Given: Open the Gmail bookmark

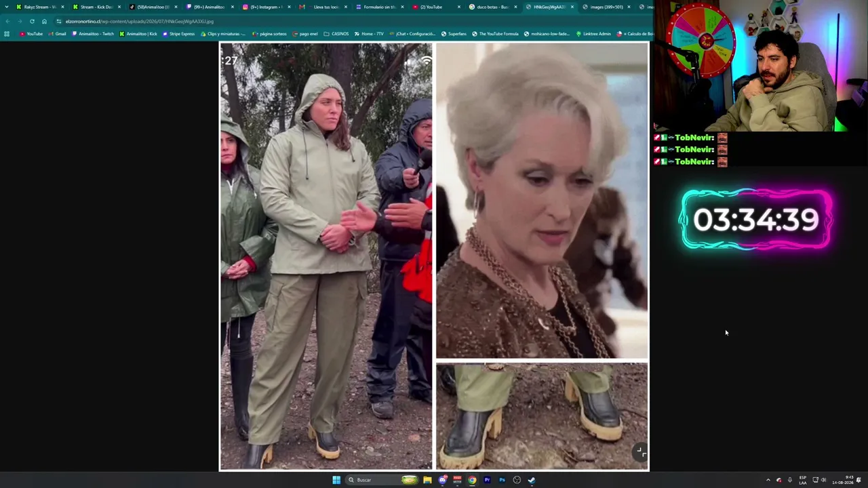Looking at the screenshot, I should coord(57,34).
